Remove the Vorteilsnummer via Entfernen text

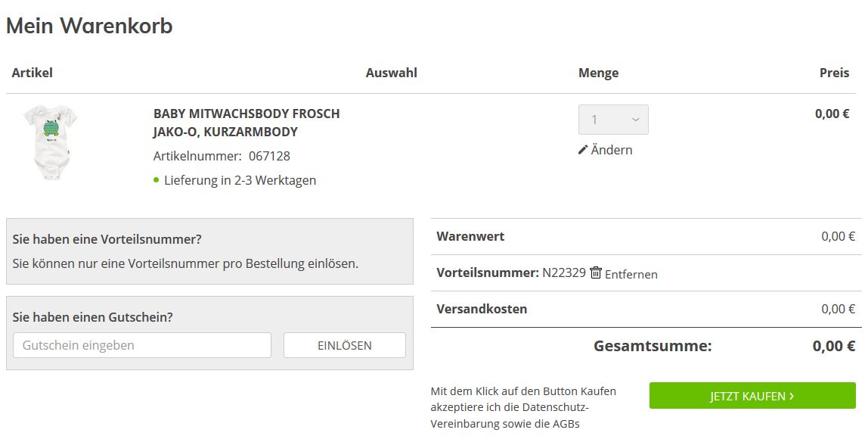coord(631,274)
